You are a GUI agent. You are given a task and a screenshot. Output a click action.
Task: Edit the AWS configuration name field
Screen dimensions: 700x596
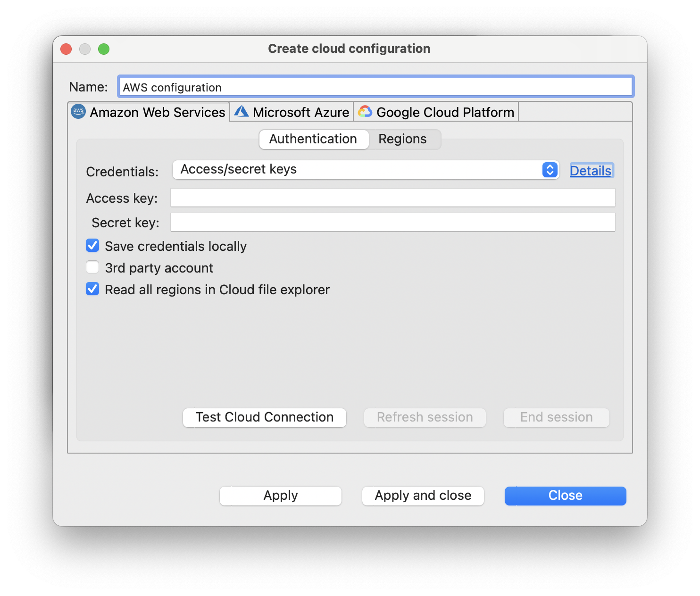[375, 86]
